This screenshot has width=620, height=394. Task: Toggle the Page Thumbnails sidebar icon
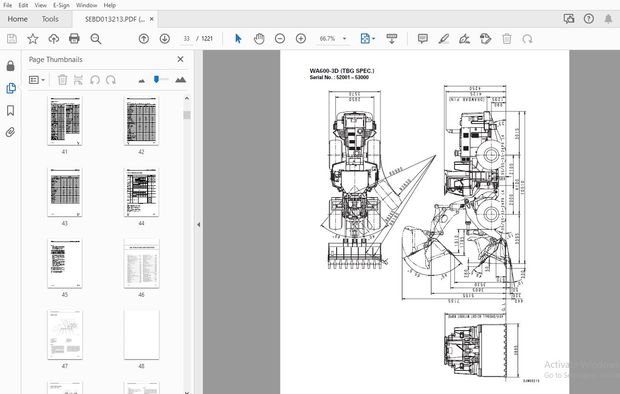coord(11,88)
